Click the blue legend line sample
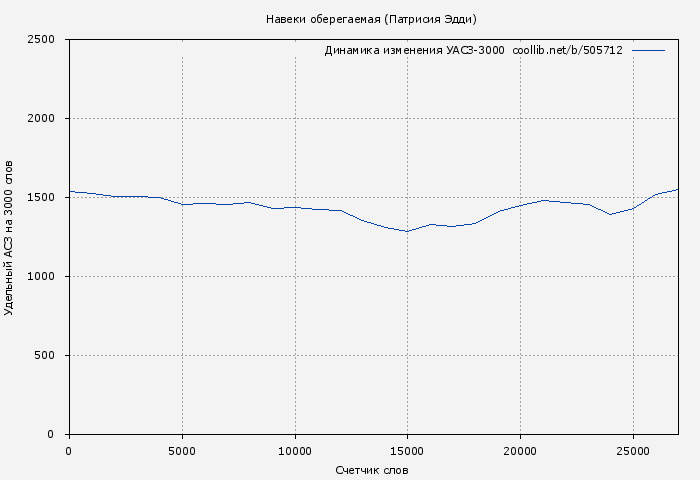Viewport: 700px width, 480px height. [648, 50]
